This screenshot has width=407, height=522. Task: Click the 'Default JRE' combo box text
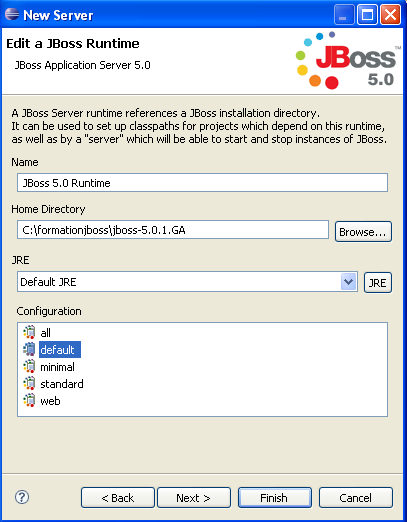coord(48,282)
